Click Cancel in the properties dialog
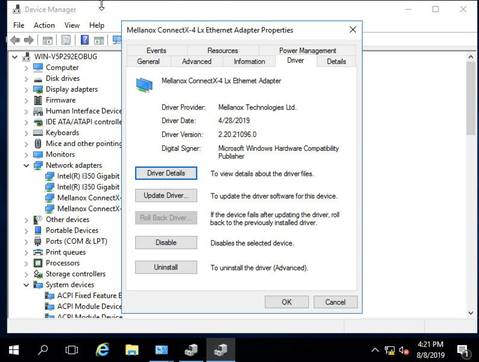Viewport: 479px width, 362px height. (335, 302)
